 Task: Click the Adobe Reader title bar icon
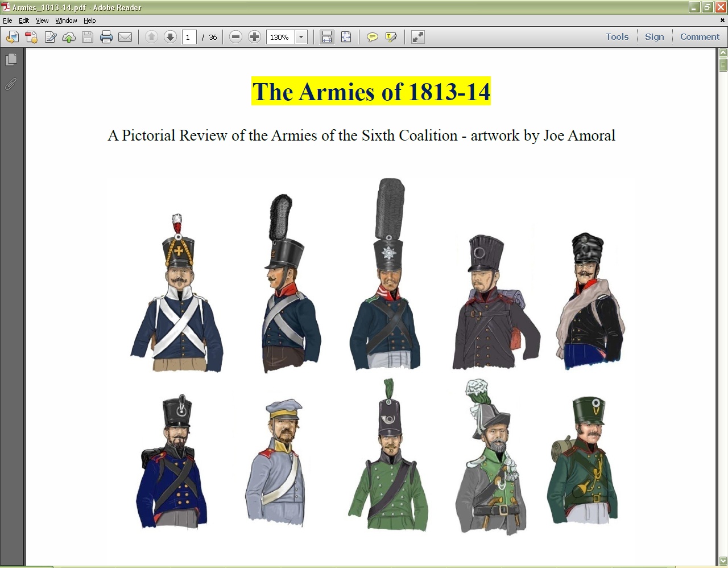tap(6, 7)
